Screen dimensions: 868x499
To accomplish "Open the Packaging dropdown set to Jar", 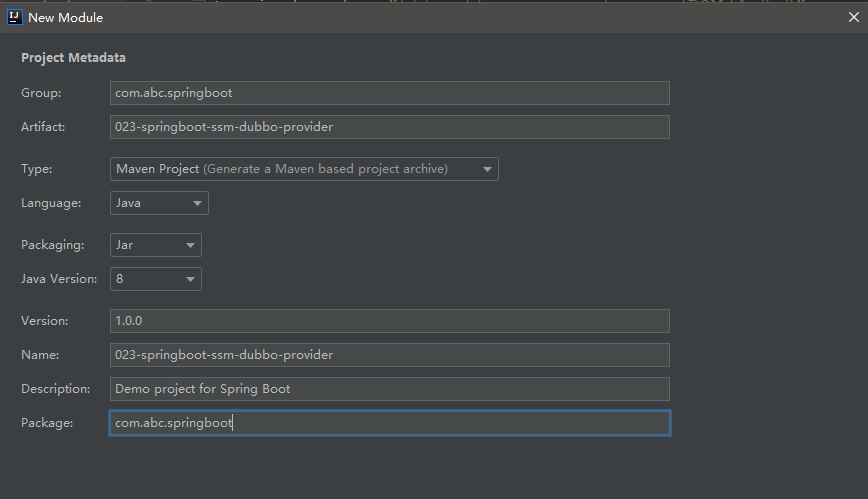I will coord(155,245).
